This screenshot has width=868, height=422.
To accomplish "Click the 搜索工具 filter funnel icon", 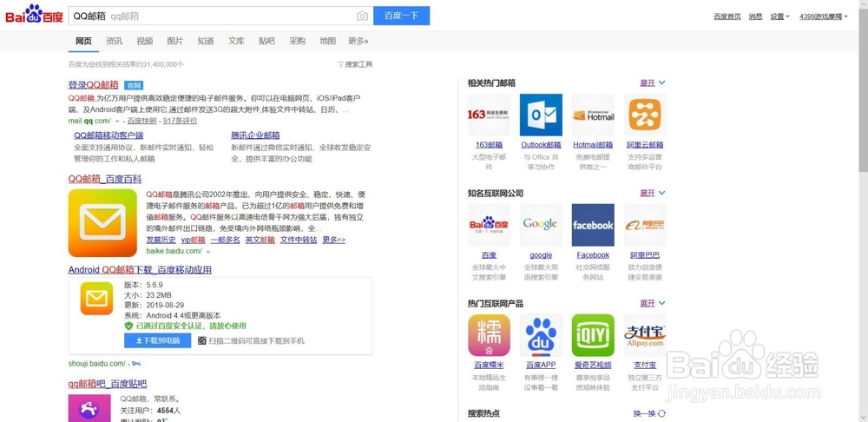I will click(x=340, y=64).
